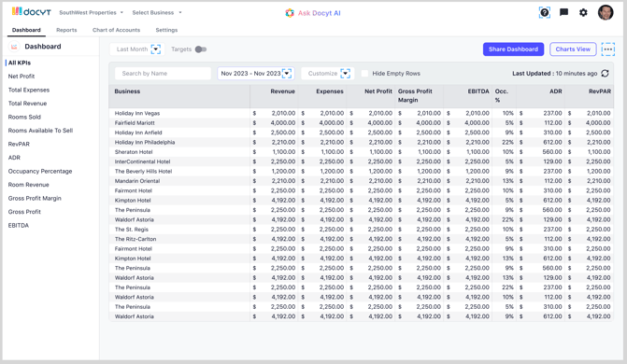
Task: Open the Holiday Inn Philadelphia row
Action: 361,142
